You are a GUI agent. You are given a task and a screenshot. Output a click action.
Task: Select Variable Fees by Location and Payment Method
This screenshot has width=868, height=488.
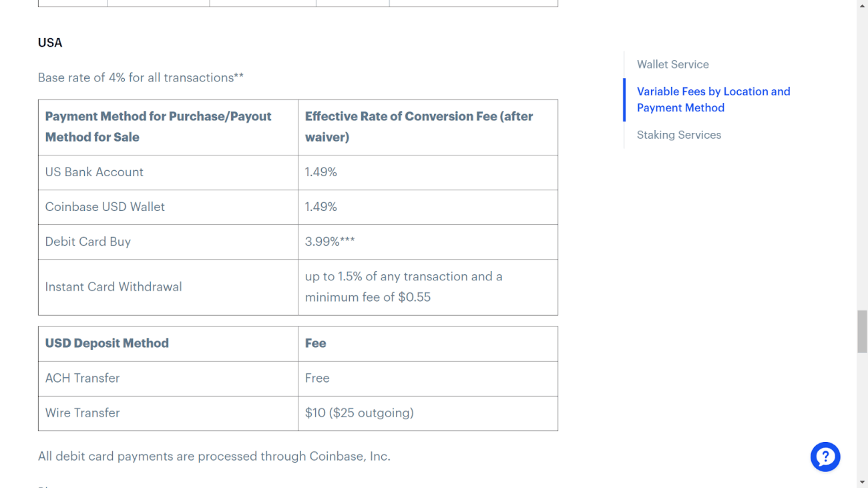pos(713,99)
